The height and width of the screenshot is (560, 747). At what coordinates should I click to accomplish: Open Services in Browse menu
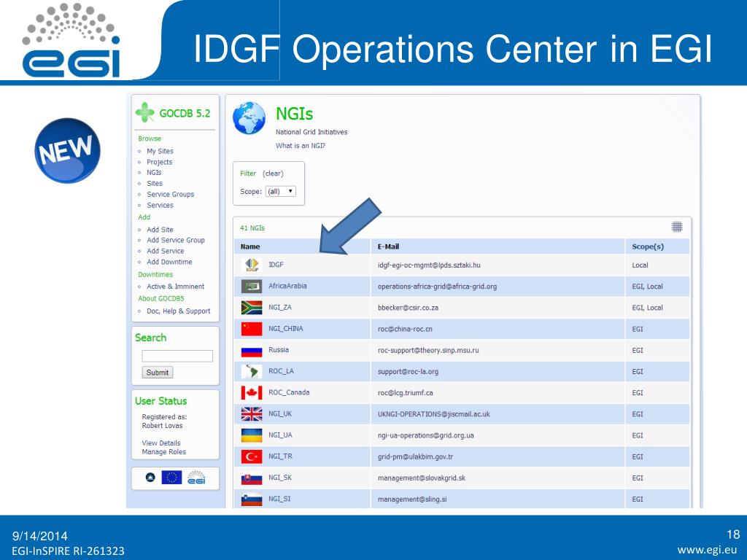pyautogui.click(x=160, y=205)
